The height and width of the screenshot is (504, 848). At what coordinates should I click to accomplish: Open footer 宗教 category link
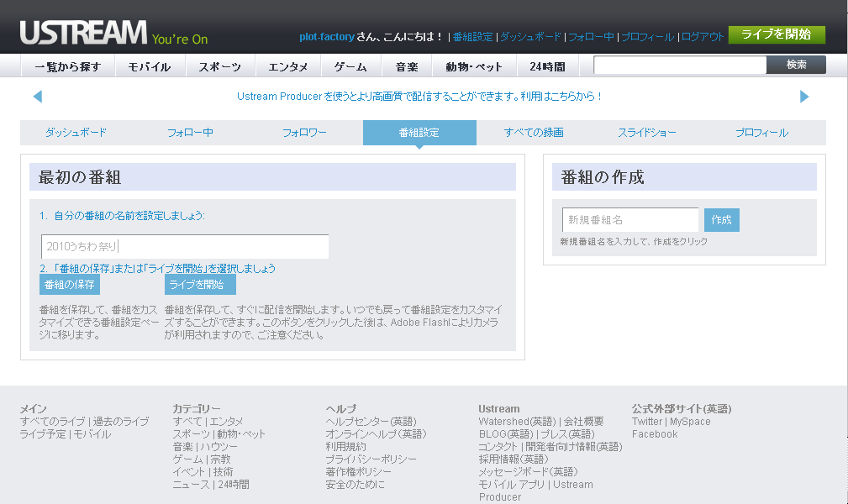(x=221, y=459)
